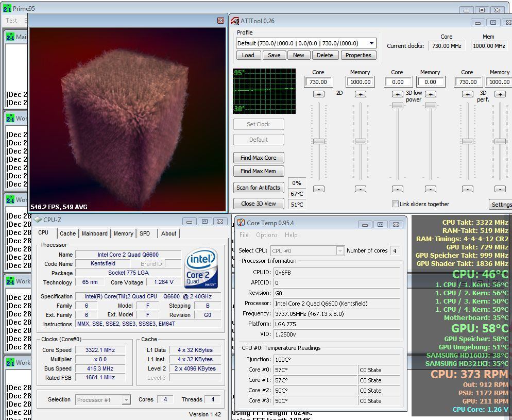Click Scan for Artifacts button
This screenshot has height=420, width=512.
(258, 188)
